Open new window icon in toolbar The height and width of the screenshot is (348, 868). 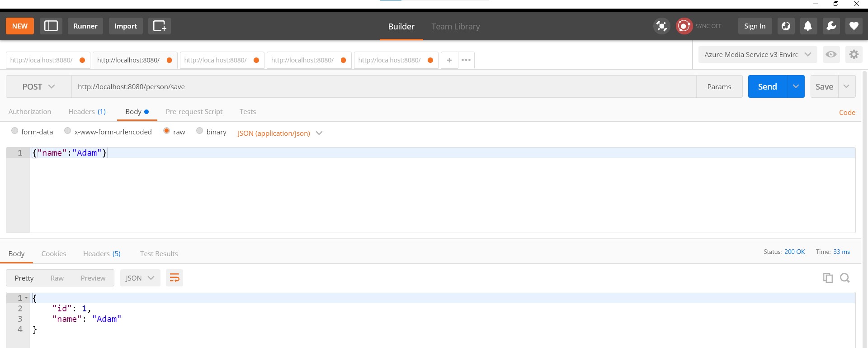(160, 26)
